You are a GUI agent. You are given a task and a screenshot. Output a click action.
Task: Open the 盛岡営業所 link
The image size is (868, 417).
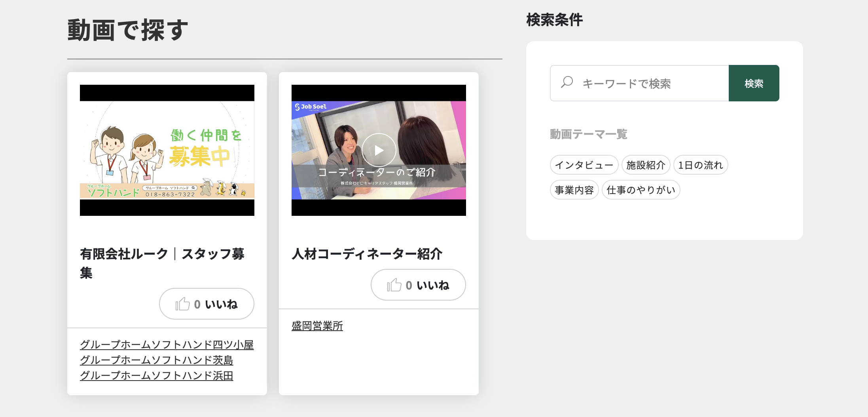coord(317,326)
